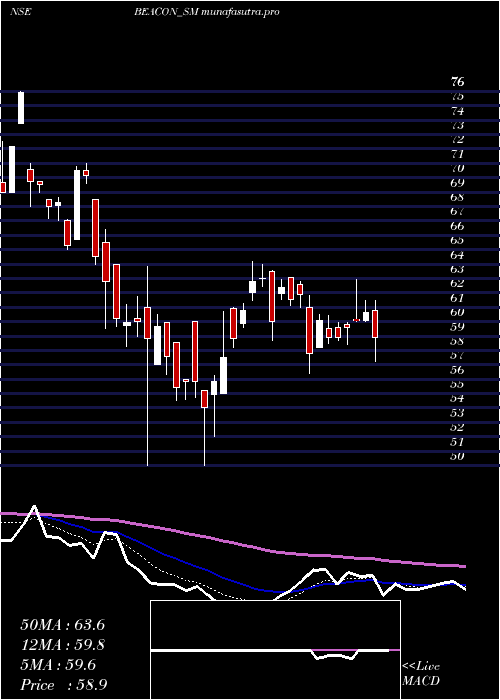Select the 75 price axis label
This screenshot has width=500, height=700.
458,96
